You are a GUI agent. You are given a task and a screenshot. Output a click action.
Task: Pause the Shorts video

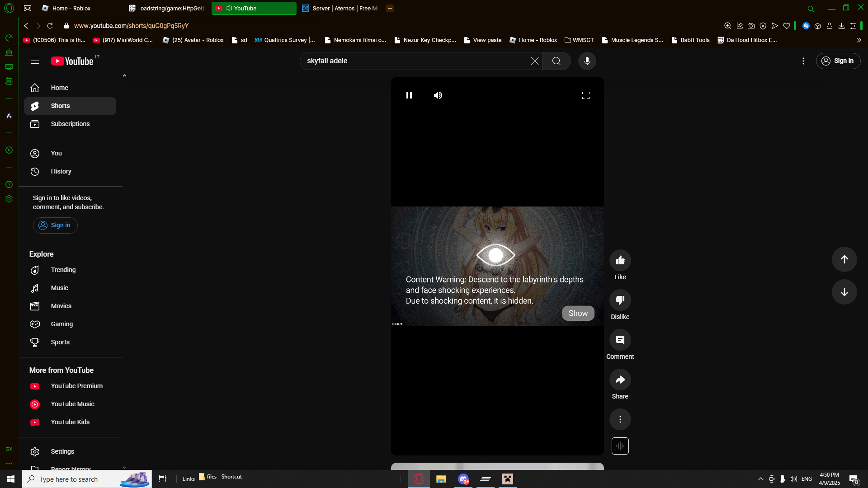409,95
